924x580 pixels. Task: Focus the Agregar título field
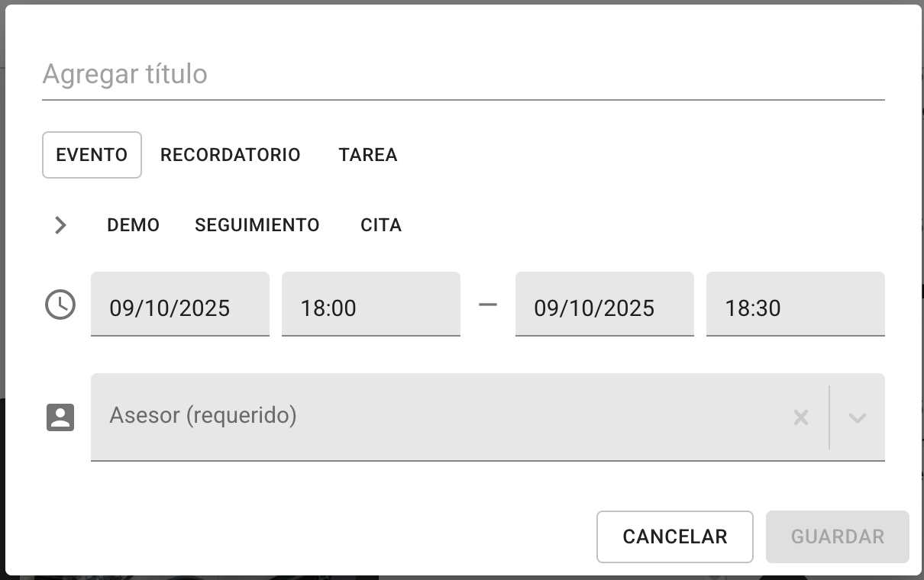coord(463,75)
